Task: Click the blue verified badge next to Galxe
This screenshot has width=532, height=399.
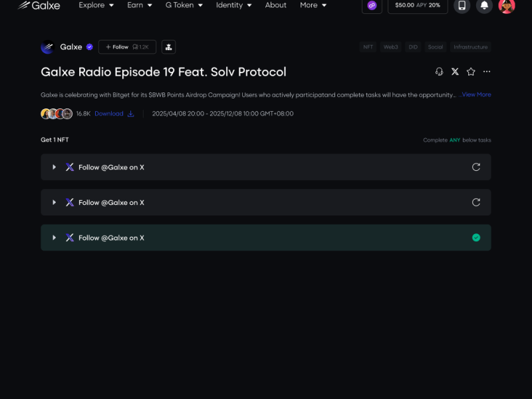Action: pos(90,47)
